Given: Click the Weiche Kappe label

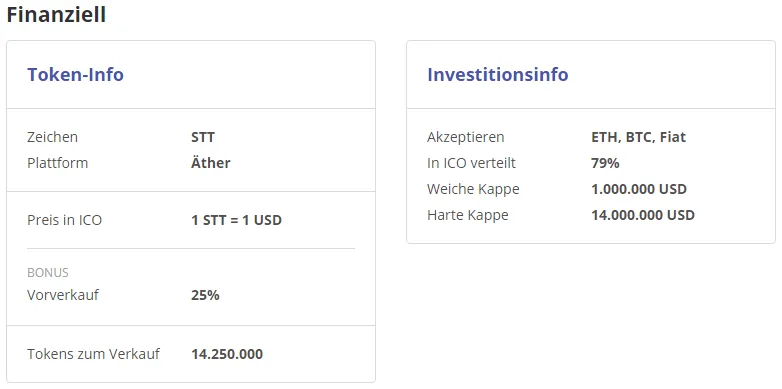Looking at the screenshot, I should [x=473, y=190].
